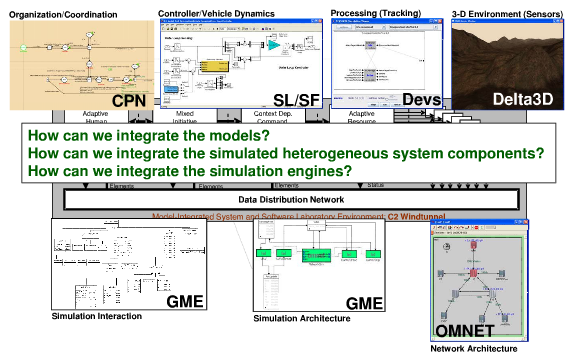Click the green circle node in CPN diagram

(x=23, y=48)
